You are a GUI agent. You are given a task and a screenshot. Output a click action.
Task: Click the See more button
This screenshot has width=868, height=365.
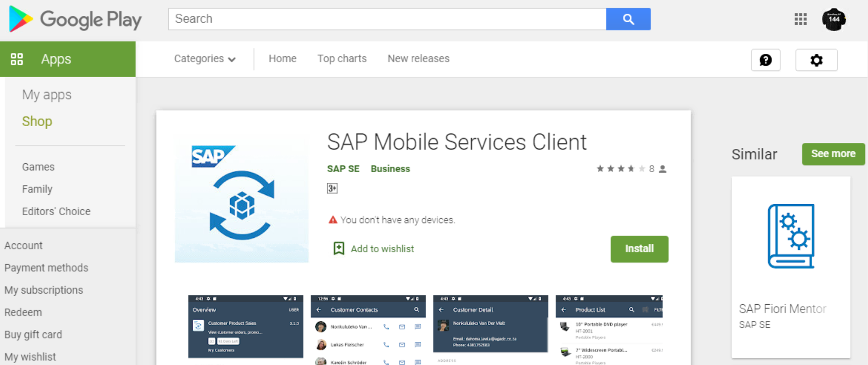point(833,154)
